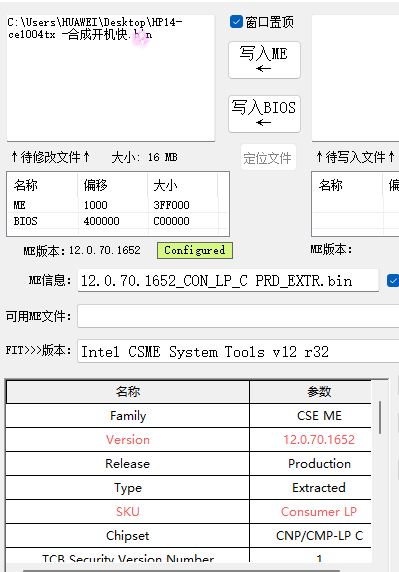Toggle the checkbox beside the ME信息 field
399x572 pixels.
click(393, 281)
